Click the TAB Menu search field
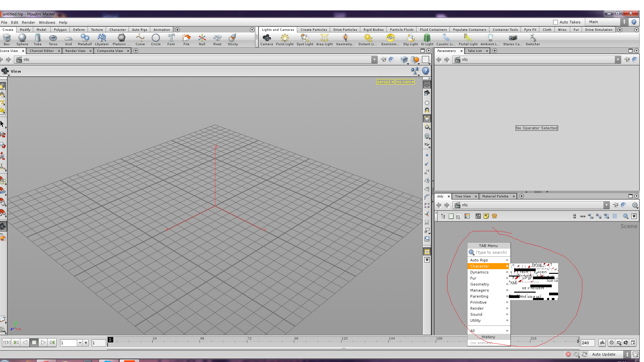Screen dimensions: 644x362 (x=492, y=252)
